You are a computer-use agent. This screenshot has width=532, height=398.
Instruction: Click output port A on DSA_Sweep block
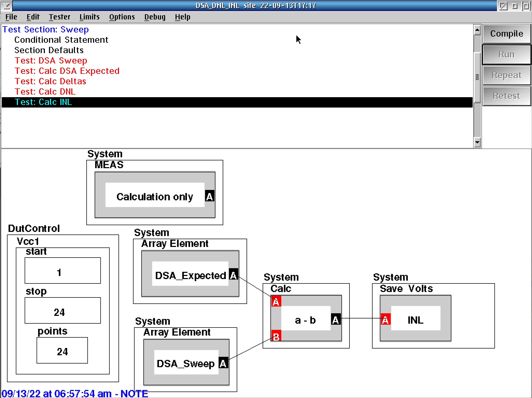(x=223, y=363)
